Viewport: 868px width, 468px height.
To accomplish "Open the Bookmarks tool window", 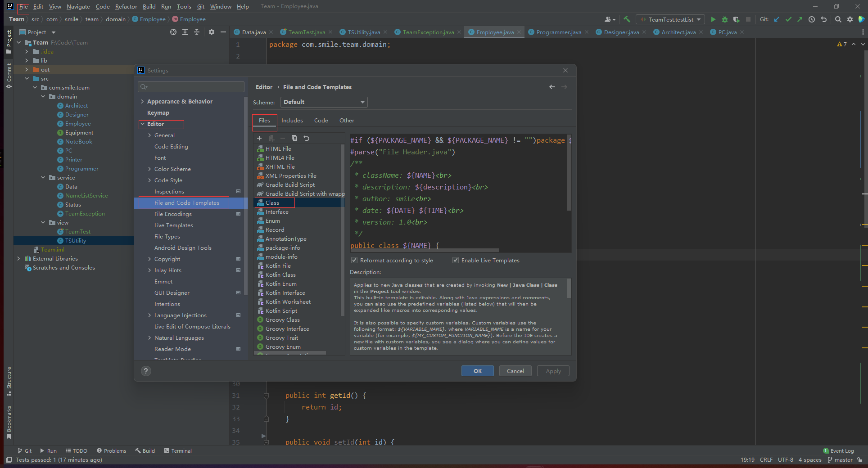I will (9, 422).
